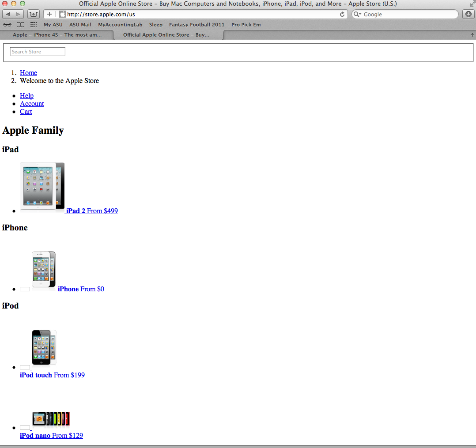Click the iPod nano product image
Image resolution: width=476 pixels, height=448 pixels.
pos(51,419)
